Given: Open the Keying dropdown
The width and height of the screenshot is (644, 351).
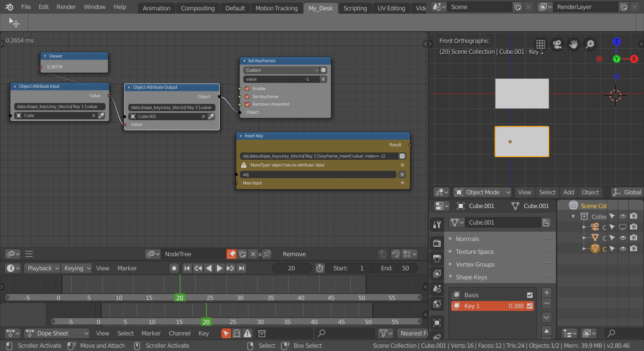Looking at the screenshot, I should pos(77,268).
